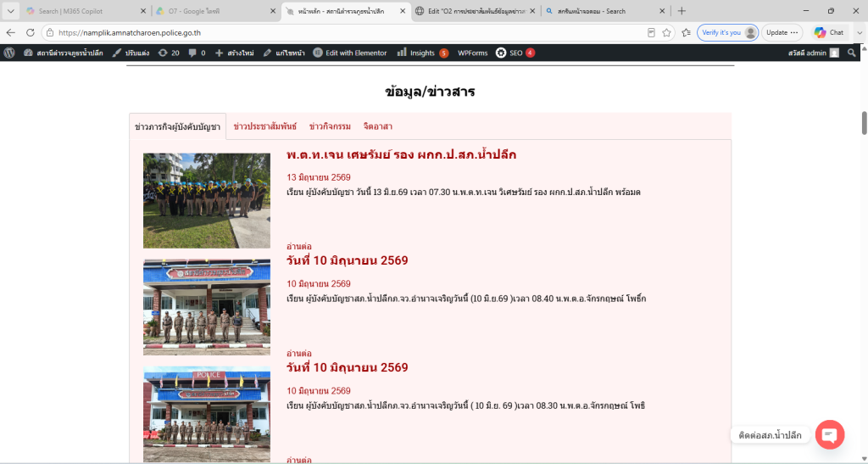The width and height of the screenshot is (868, 464).
Task: Open Insights in the admin bar
Action: click(x=422, y=53)
